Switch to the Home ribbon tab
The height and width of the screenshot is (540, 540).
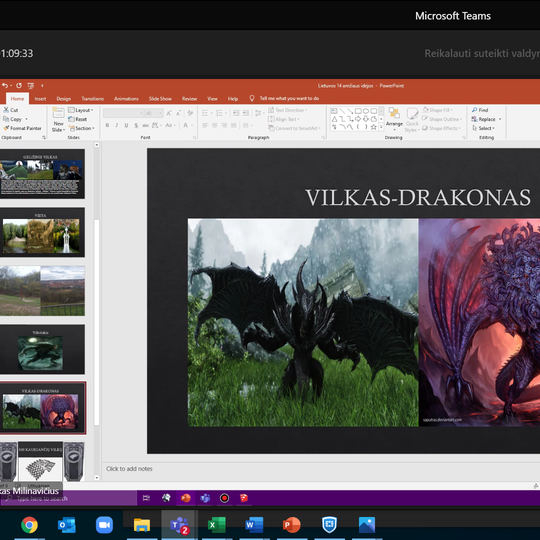[x=17, y=99]
